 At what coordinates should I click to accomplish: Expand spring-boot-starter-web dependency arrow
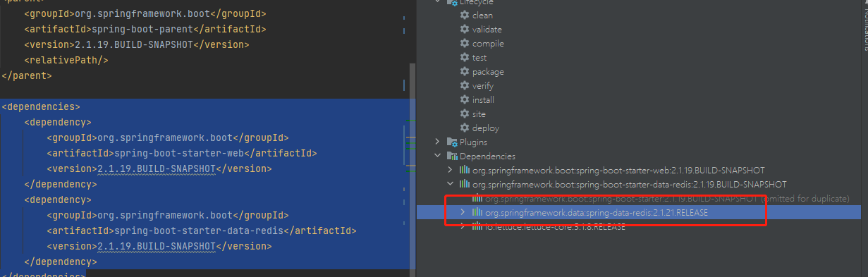pyautogui.click(x=451, y=170)
